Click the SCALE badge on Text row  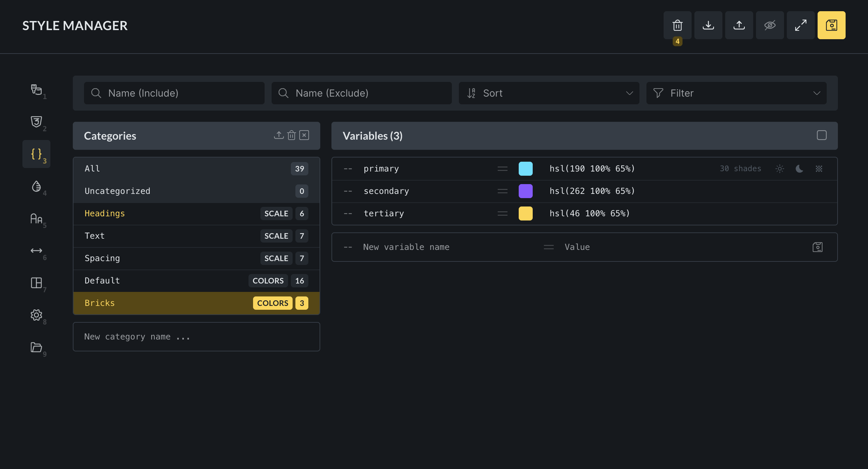tap(276, 236)
